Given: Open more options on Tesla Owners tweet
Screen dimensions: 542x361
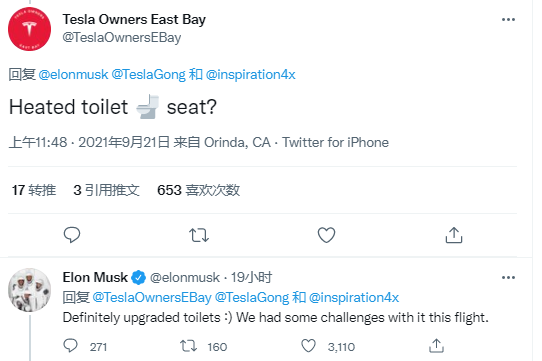Looking at the screenshot, I should [508, 19].
